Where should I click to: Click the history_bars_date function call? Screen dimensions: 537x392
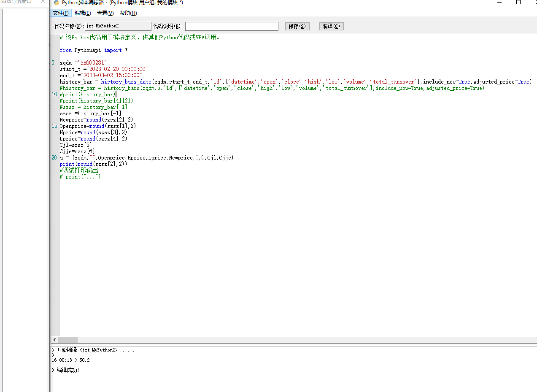tap(126, 82)
